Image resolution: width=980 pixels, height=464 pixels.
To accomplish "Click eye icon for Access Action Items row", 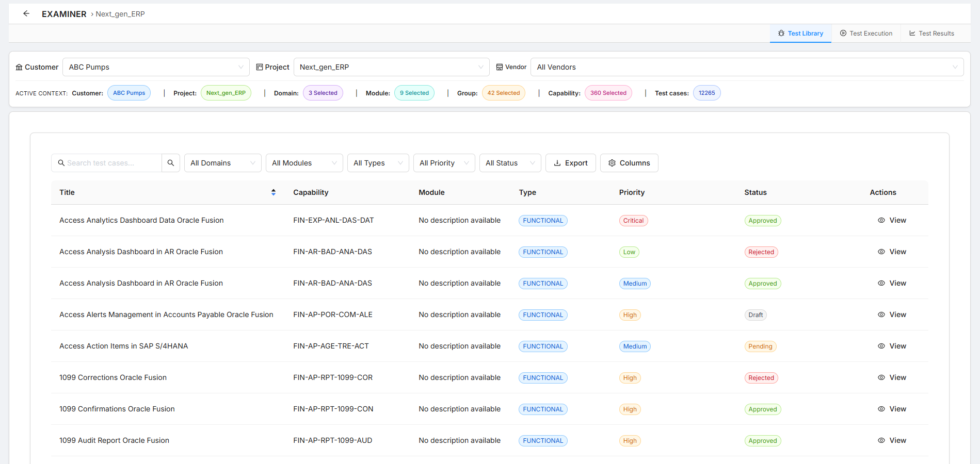I will point(881,346).
